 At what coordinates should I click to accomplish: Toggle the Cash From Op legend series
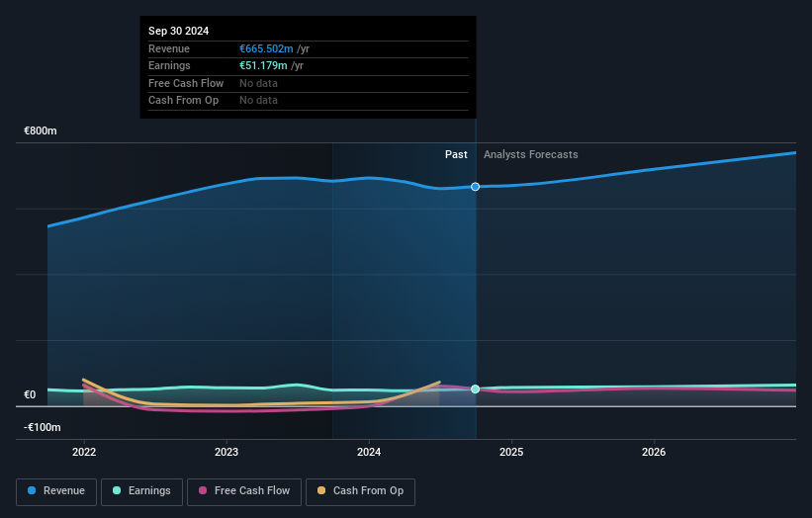point(360,491)
